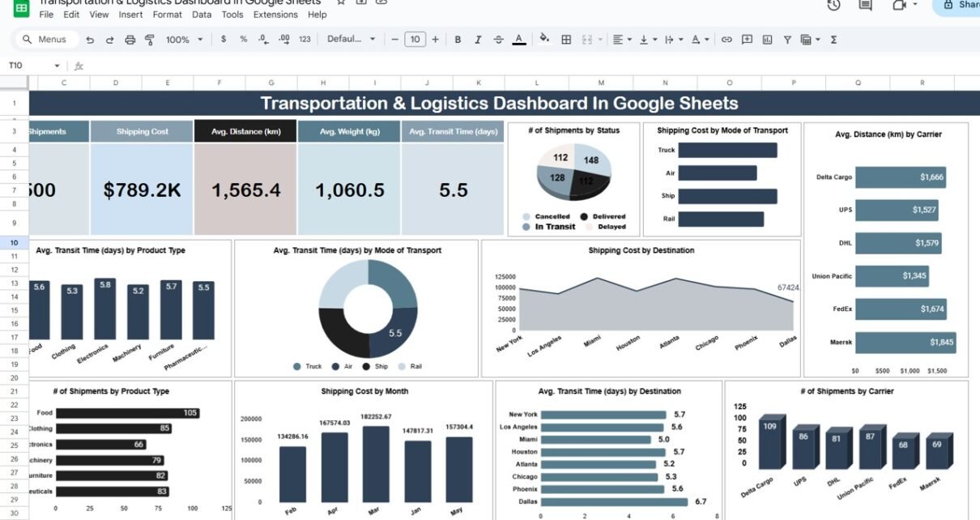Viewport: 980px width, 520px height.
Task: Decrease font size with minus button
Action: (394, 39)
